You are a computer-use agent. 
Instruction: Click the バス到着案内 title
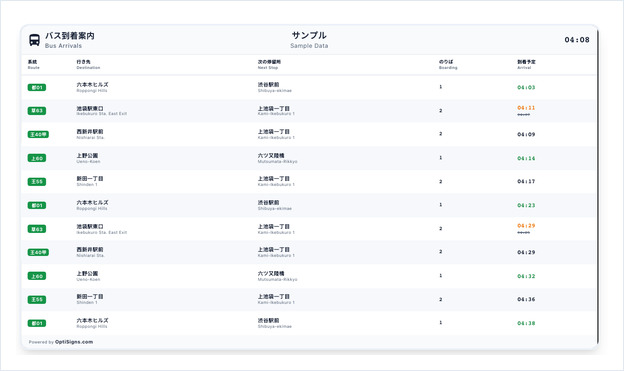(x=70, y=36)
